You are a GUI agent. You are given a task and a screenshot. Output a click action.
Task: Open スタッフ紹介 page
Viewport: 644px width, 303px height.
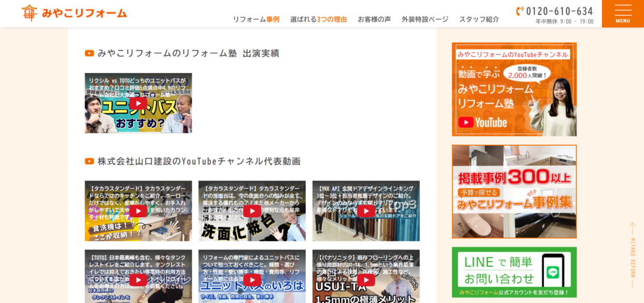[x=479, y=19]
